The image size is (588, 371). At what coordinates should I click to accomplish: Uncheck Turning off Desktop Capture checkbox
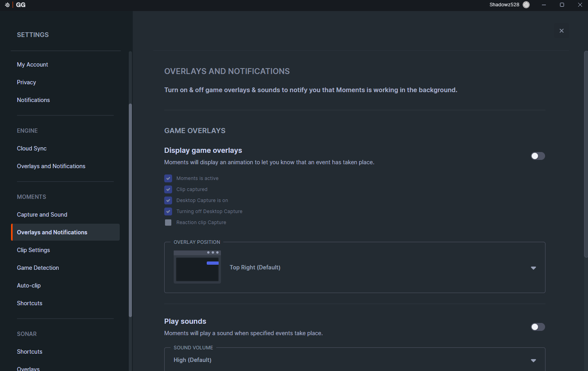click(x=168, y=211)
